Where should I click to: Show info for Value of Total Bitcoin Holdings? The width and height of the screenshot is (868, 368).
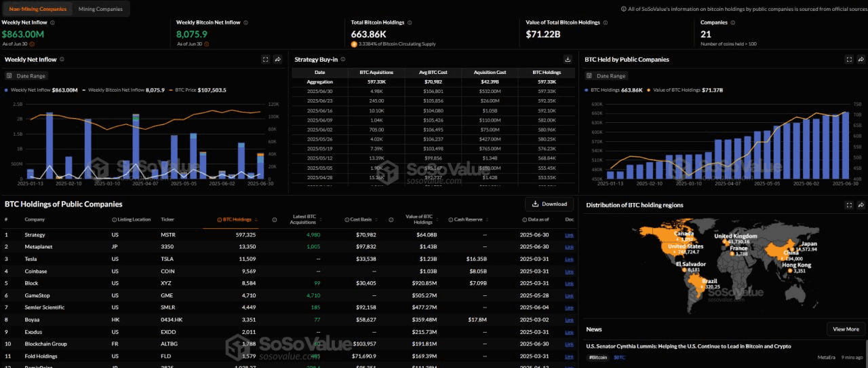pyautogui.click(x=607, y=22)
